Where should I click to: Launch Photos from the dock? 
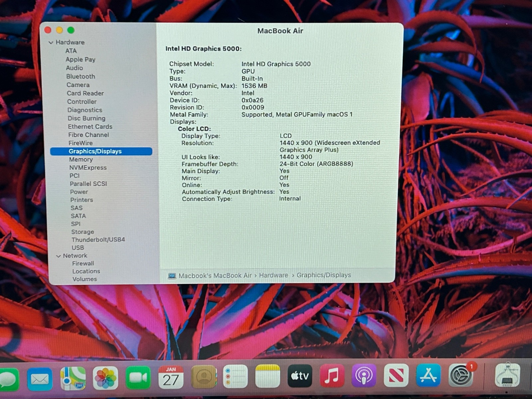click(105, 378)
